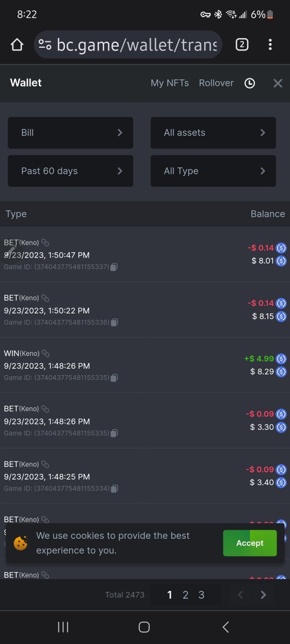The width and height of the screenshot is (290, 644).
Task: Tap browser home icon
Action: [17, 45]
